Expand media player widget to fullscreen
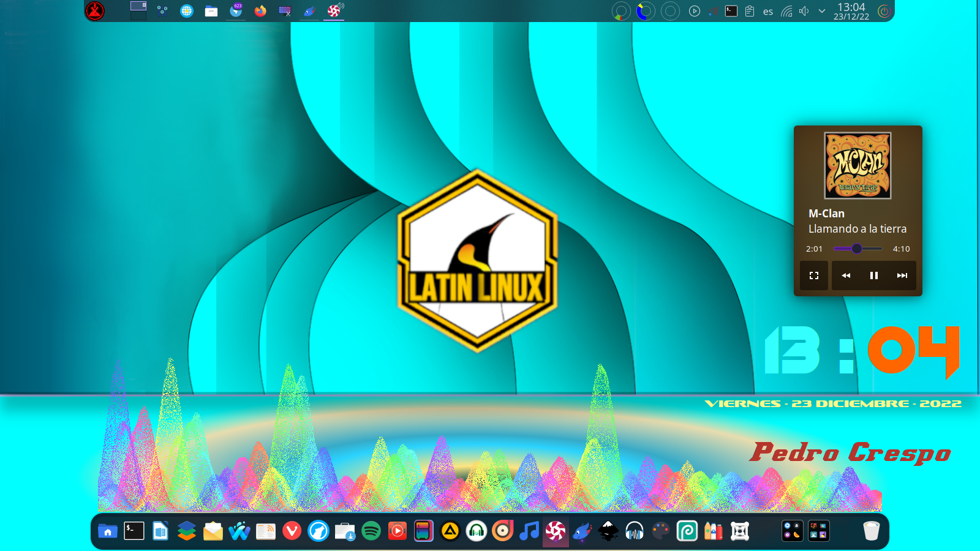The image size is (980, 551). point(814,275)
